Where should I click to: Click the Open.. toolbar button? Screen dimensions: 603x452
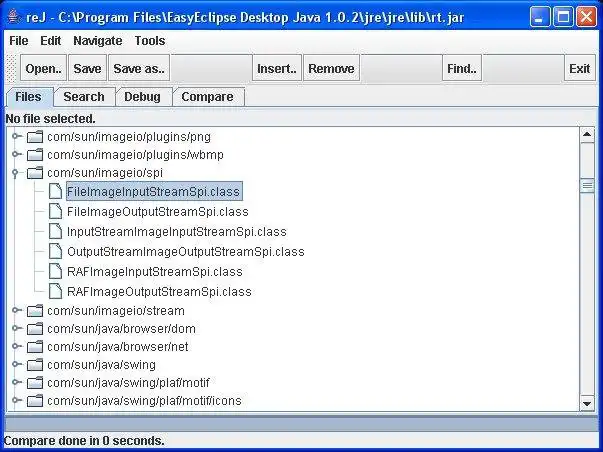(43, 68)
